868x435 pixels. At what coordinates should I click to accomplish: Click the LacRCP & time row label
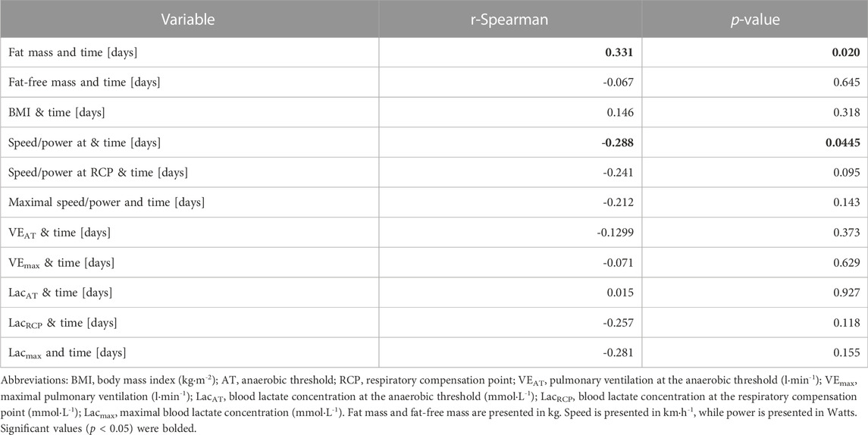63,322
